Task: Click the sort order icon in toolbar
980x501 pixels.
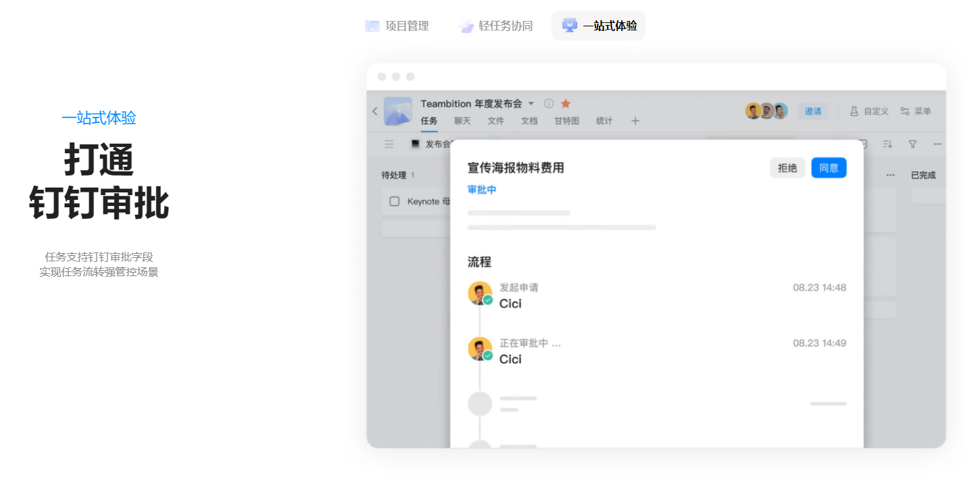Action: [887, 144]
